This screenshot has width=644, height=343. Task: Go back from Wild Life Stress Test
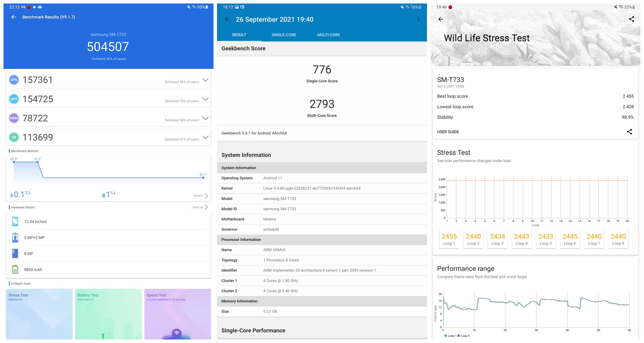click(440, 19)
